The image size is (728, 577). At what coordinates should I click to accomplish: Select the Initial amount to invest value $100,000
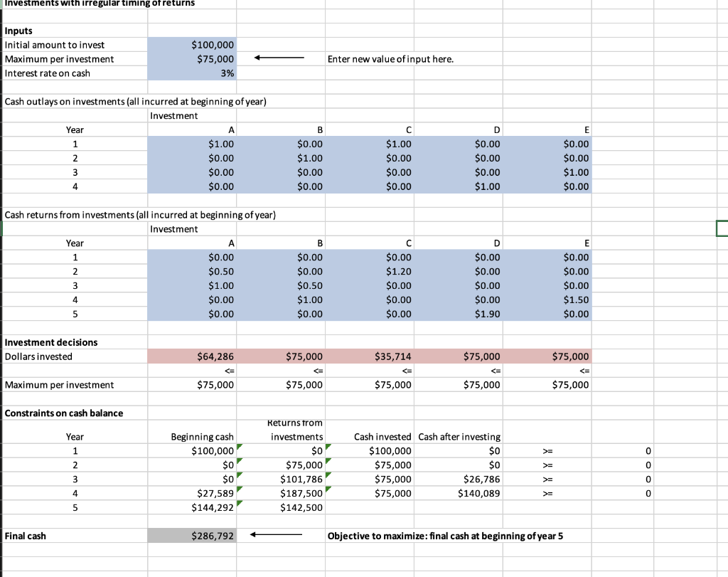coord(192,45)
